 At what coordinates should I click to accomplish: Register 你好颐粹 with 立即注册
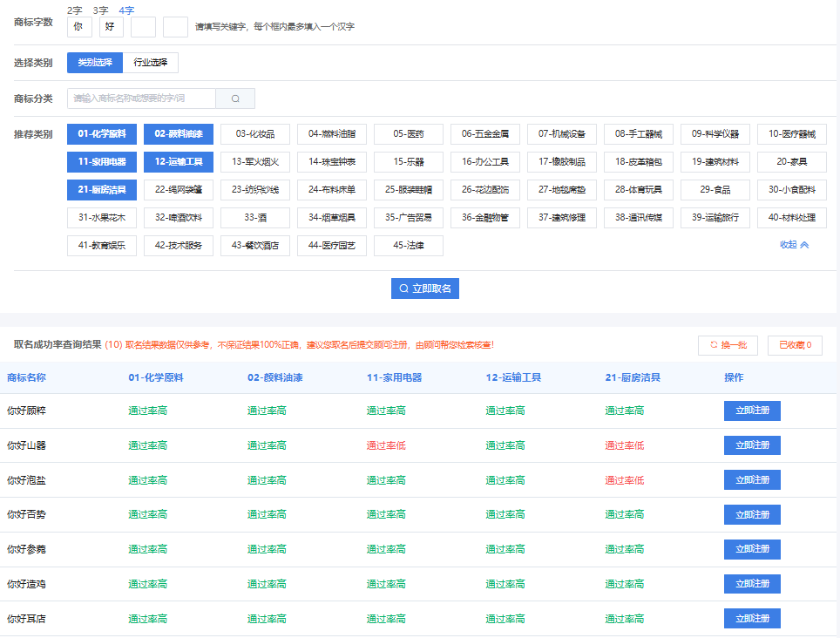[752, 411]
